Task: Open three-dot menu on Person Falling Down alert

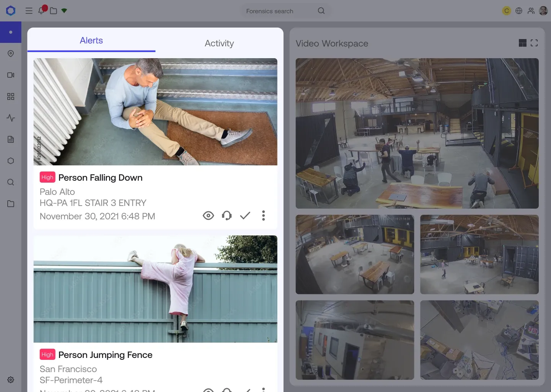Action: pos(263,216)
